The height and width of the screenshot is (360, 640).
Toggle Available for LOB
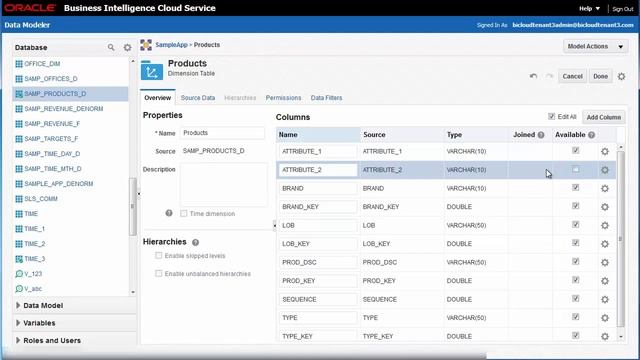576,224
